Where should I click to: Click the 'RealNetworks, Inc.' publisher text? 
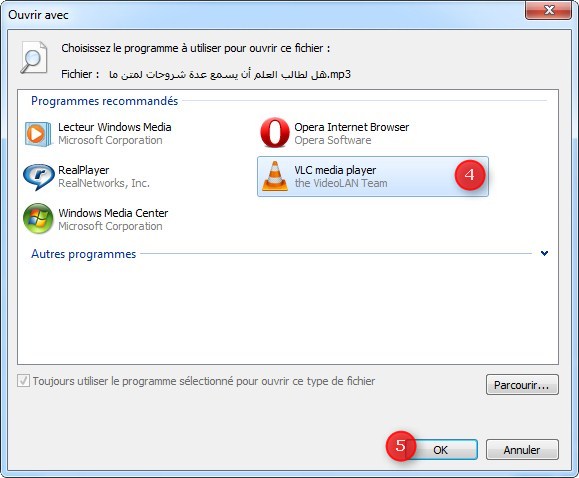[x=104, y=183]
